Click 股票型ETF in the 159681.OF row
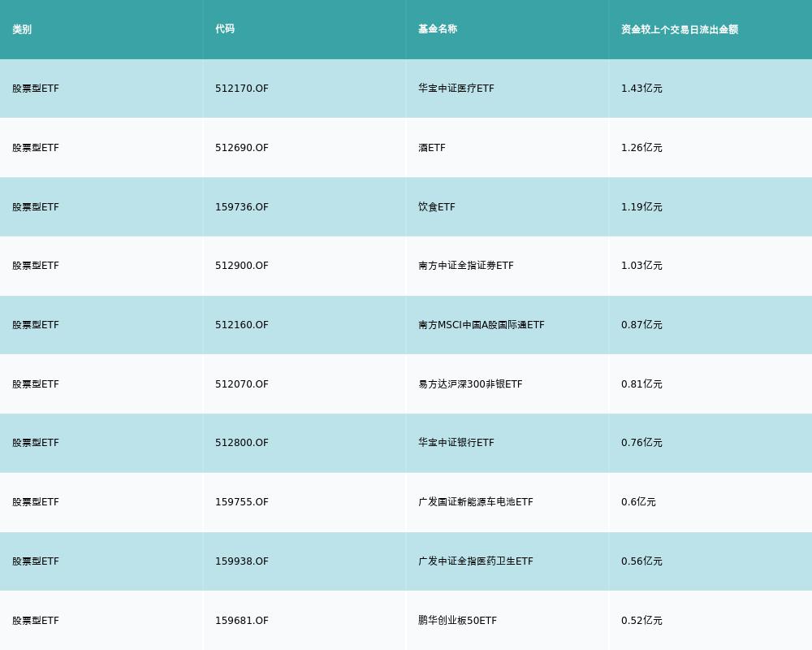 coord(36,621)
